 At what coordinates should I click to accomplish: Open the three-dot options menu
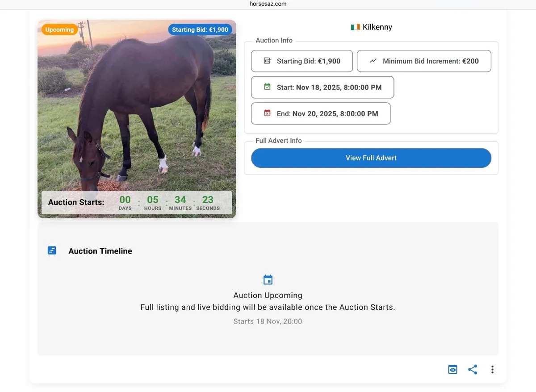(492, 369)
